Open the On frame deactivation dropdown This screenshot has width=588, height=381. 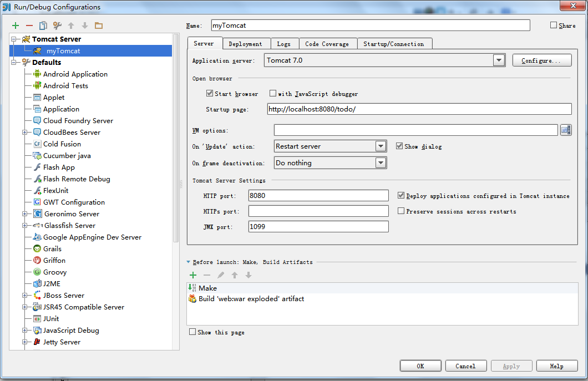pyautogui.click(x=381, y=162)
